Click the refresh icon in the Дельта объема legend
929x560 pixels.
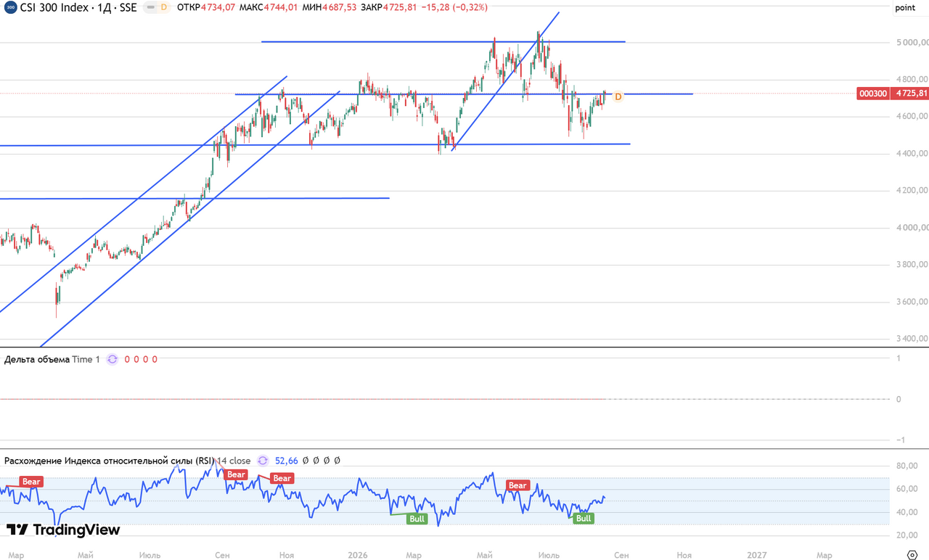(x=112, y=359)
